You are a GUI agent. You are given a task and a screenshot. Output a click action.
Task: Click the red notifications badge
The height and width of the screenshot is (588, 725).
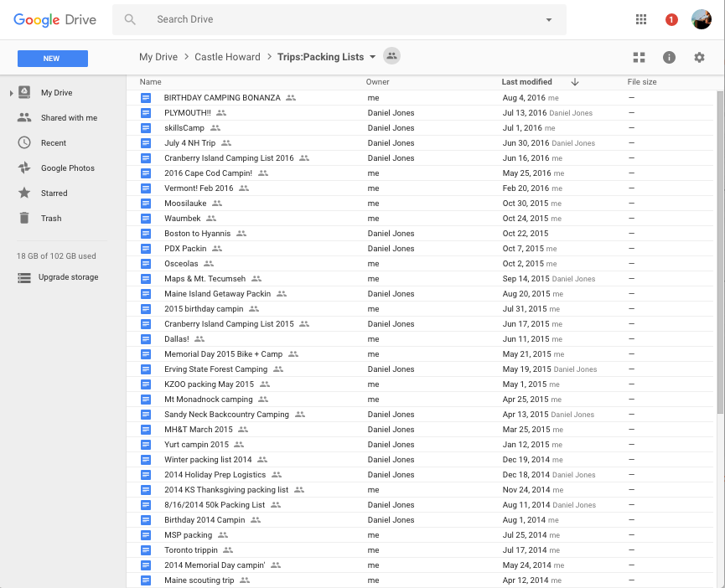coord(671,20)
